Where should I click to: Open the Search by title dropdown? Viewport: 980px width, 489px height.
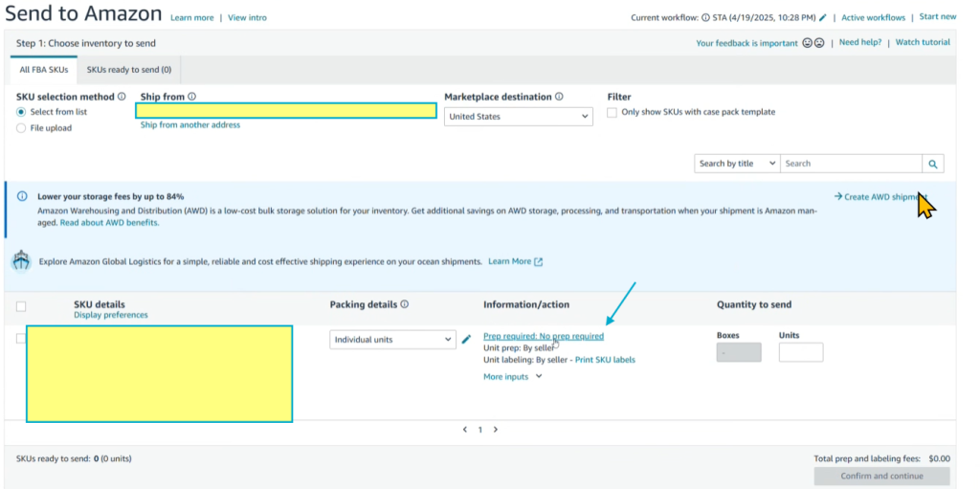coord(737,164)
